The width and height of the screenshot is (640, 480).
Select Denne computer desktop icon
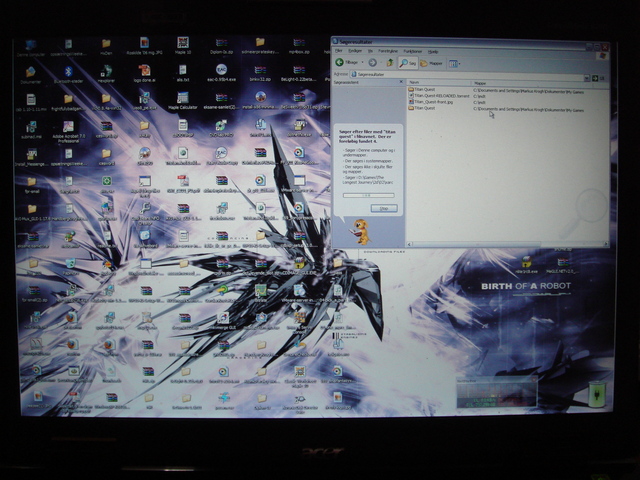click(x=31, y=48)
